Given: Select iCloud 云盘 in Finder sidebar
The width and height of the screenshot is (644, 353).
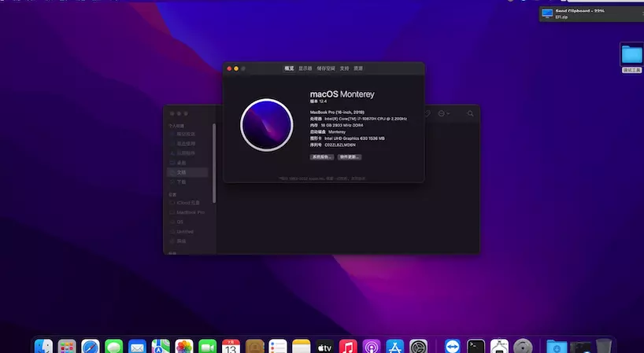Looking at the screenshot, I should (187, 203).
